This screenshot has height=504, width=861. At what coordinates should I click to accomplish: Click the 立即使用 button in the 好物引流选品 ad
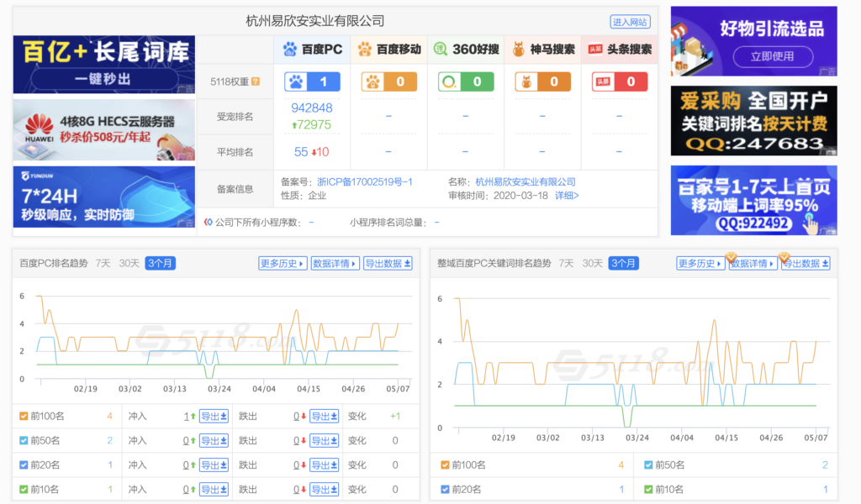773,56
